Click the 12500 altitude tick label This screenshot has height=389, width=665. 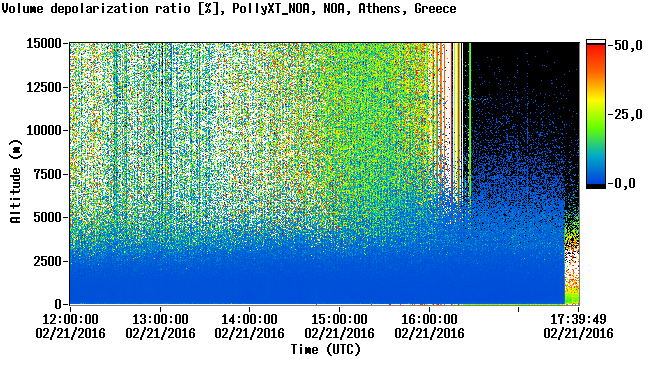pyautogui.click(x=44, y=87)
